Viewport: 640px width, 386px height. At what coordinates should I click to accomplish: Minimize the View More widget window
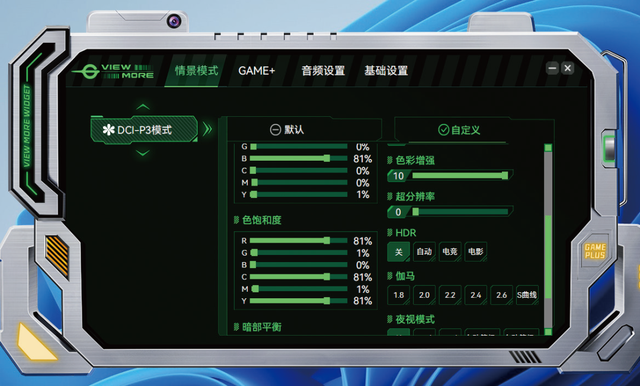tap(552, 68)
